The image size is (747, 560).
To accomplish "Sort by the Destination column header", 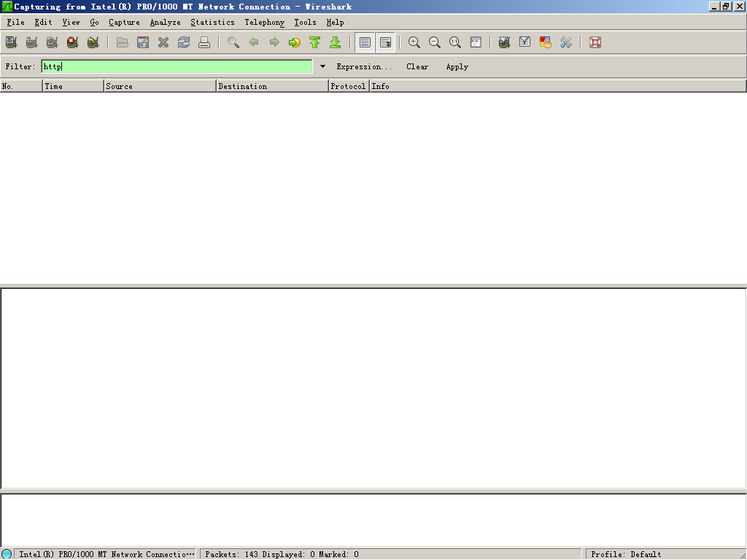I will point(273,86).
